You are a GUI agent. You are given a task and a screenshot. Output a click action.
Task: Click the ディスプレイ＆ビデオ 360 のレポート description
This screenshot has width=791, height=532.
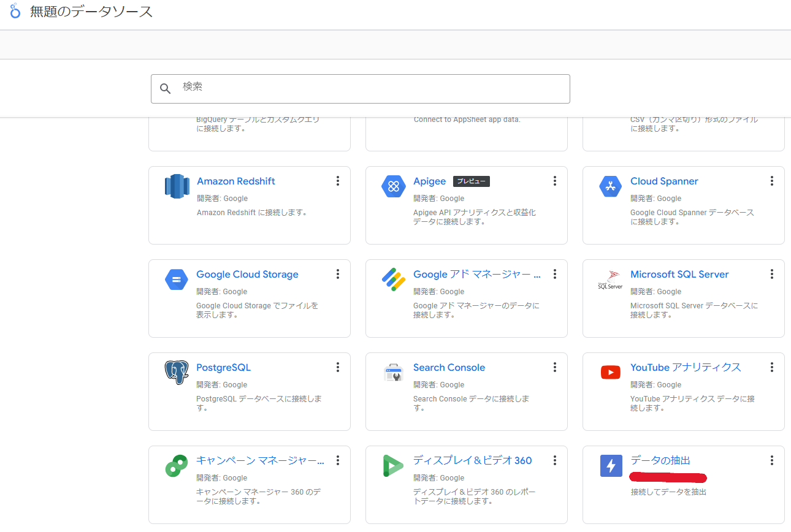tap(474, 496)
